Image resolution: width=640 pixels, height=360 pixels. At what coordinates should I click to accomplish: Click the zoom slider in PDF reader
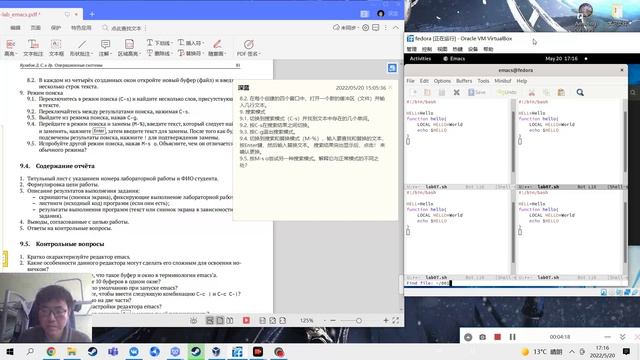click(x=359, y=321)
